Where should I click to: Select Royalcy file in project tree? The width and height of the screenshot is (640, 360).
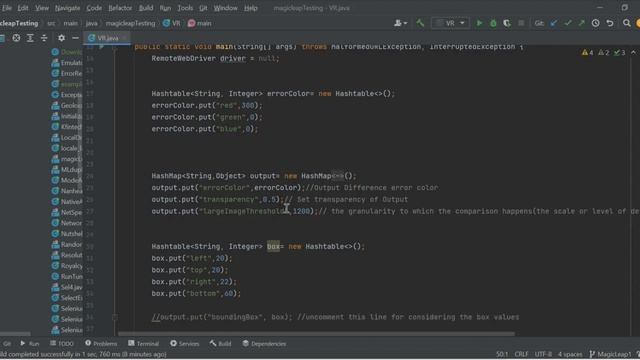point(67,266)
